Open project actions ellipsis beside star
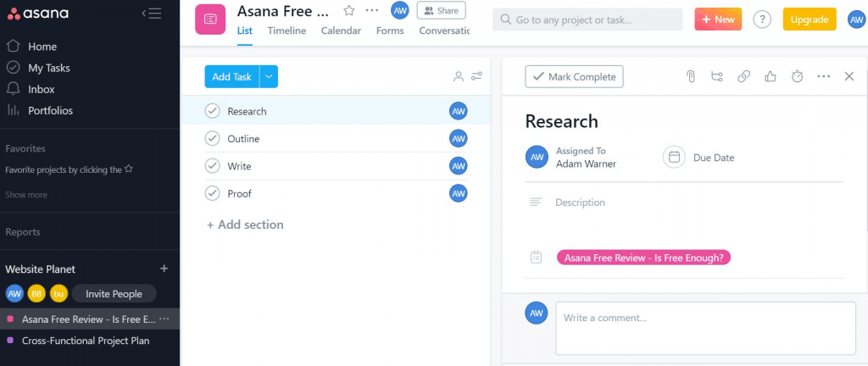 pyautogui.click(x=372, y=10)
